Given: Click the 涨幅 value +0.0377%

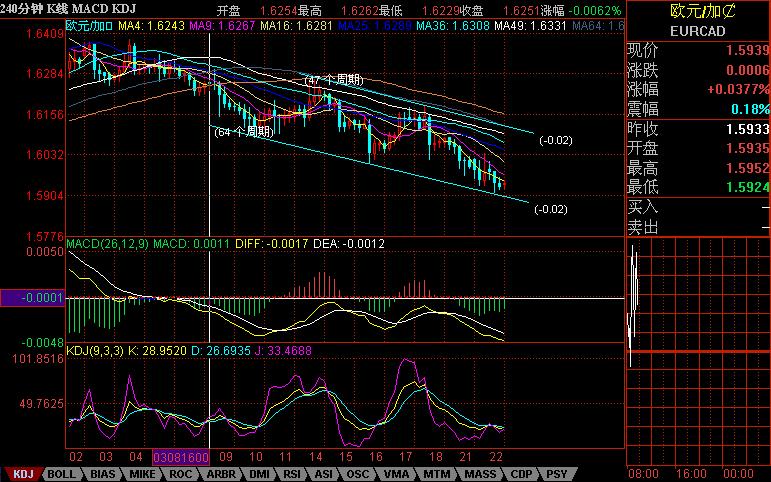Looking at the screenshot, I should [738, 90].
